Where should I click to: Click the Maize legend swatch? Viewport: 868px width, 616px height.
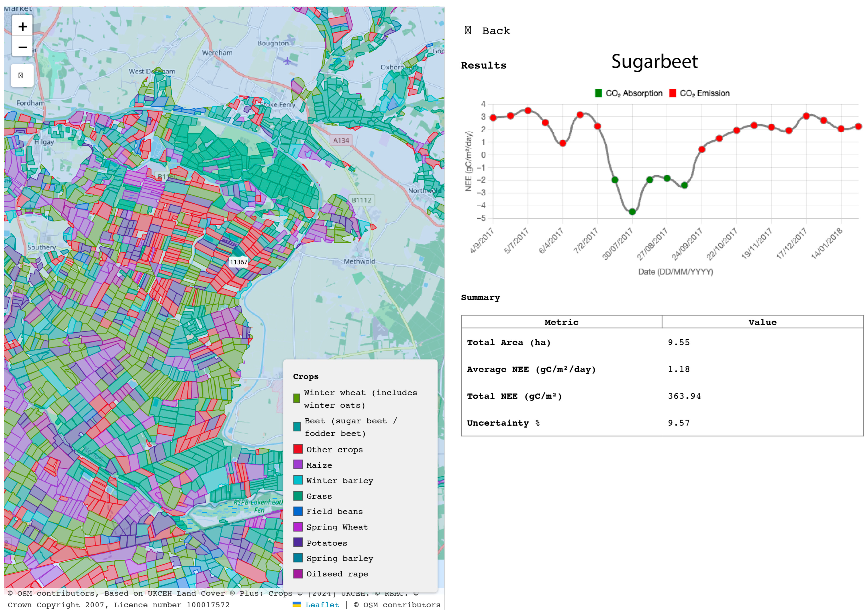(x=298, y=465)
